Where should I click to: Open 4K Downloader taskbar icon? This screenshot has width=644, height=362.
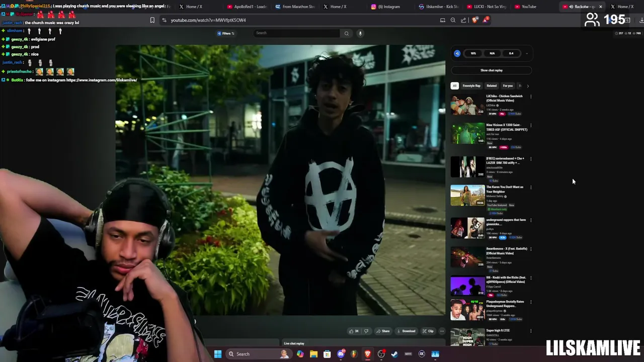click(x=422, y=354)
